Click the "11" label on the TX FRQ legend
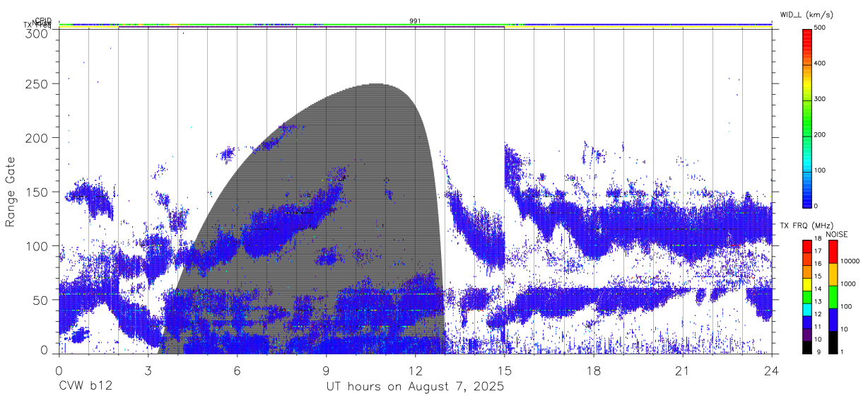This screenshot has width=868, height=401. click(817, 328)
